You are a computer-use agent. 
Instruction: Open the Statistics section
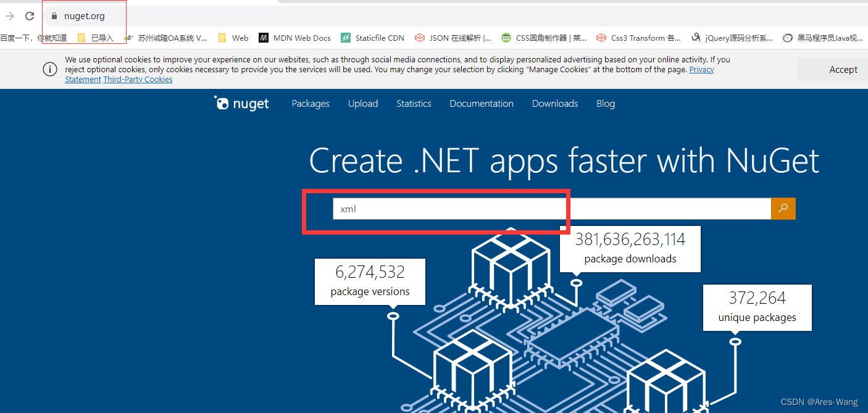[414, 104]
